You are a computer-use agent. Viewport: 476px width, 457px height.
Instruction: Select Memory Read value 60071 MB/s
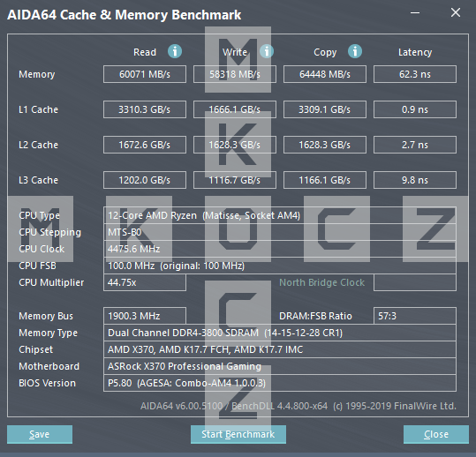(145, 74)
